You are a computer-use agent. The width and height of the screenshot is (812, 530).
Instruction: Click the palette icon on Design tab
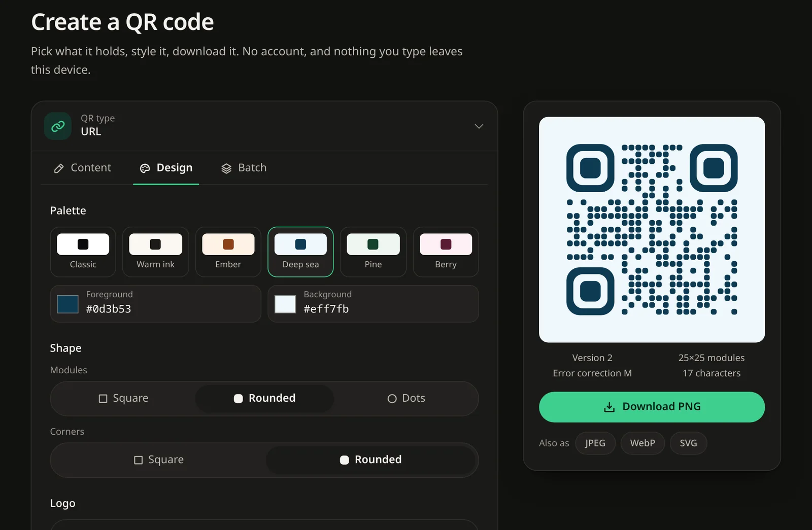coord(145,168)
